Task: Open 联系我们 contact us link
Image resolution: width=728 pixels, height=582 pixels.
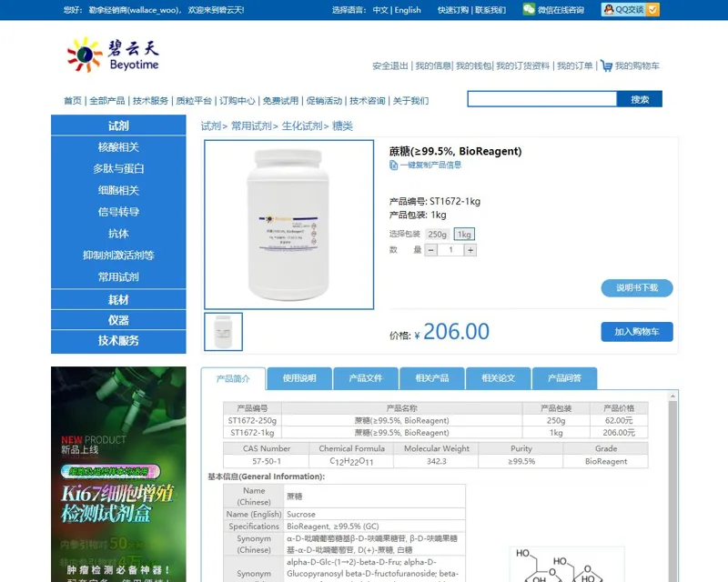Action: click(x=490, y=10)
